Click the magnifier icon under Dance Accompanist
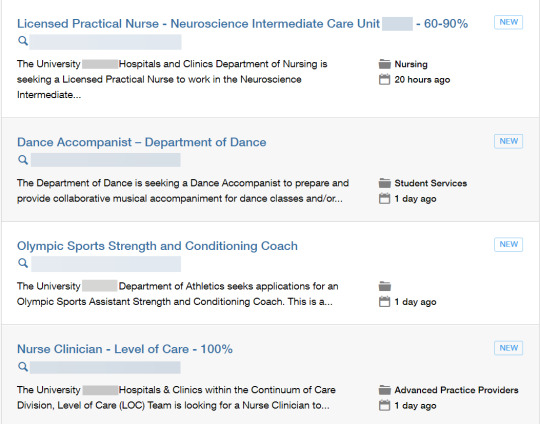540x424 pixels. [x=23, y=160]
